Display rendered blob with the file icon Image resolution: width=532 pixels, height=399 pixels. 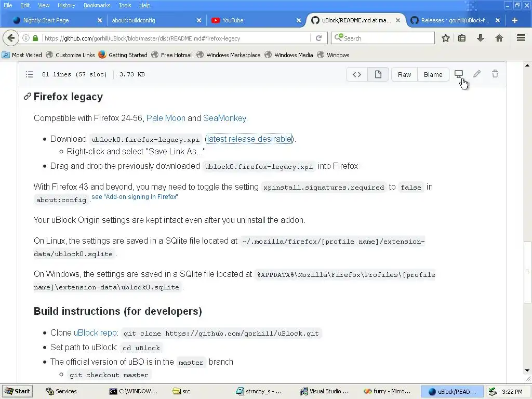pos(378,74)
